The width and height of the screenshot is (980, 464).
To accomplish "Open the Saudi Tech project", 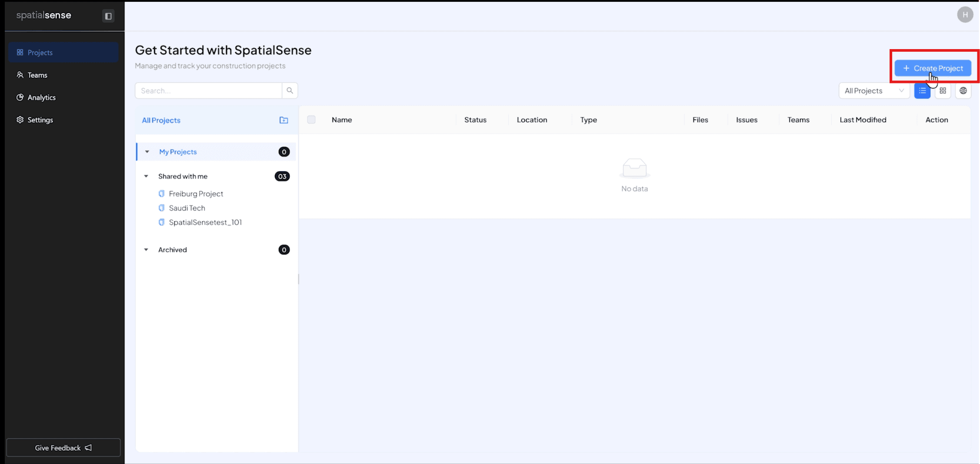I will (x=187, y=208).
